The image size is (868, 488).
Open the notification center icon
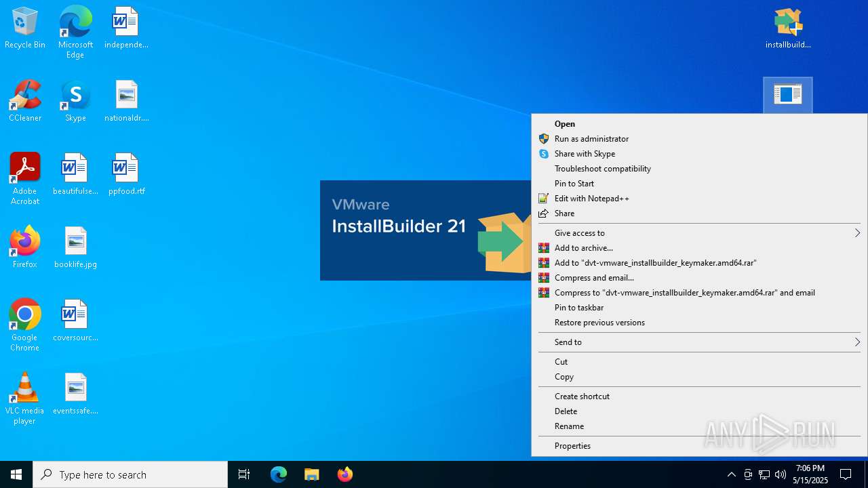coord(846,474)
